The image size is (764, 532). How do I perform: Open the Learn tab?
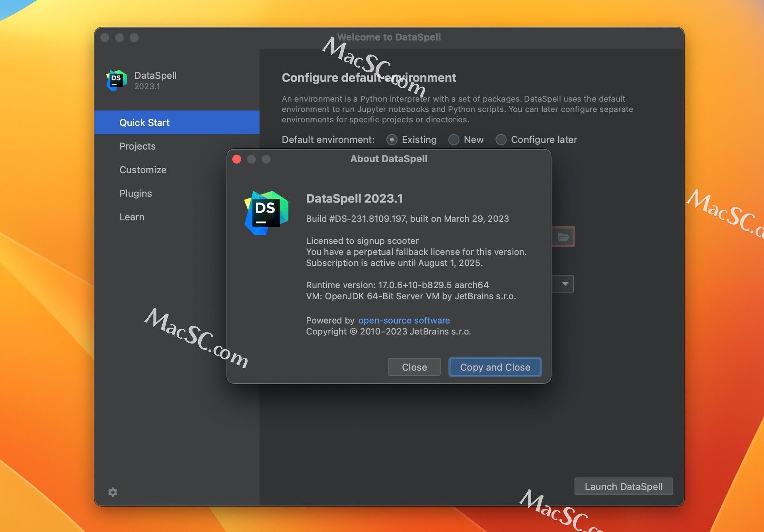(x=177, y=217)
